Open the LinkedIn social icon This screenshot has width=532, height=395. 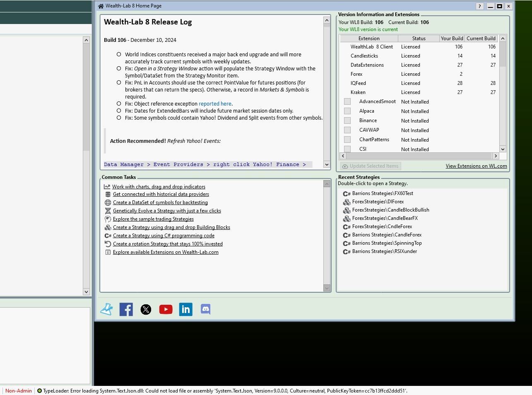pos(186,309)
